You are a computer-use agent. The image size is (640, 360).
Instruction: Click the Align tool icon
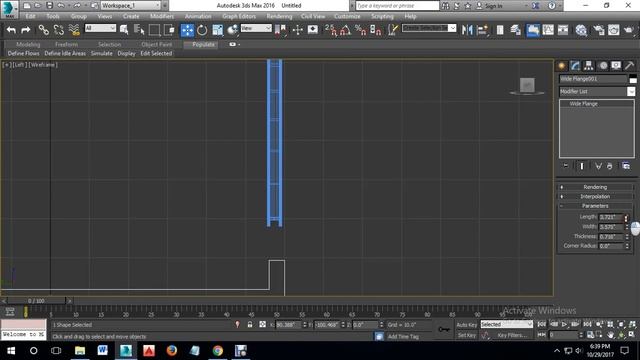482,30
